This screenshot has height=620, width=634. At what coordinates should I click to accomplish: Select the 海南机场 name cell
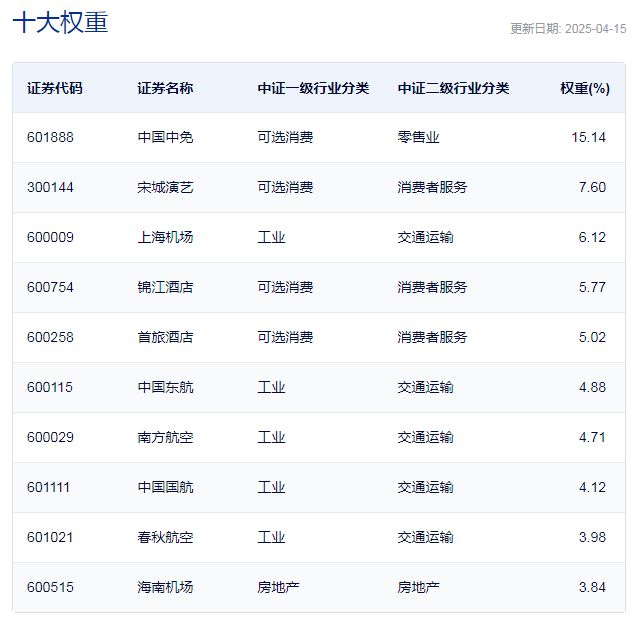click(x=165, y=587)
